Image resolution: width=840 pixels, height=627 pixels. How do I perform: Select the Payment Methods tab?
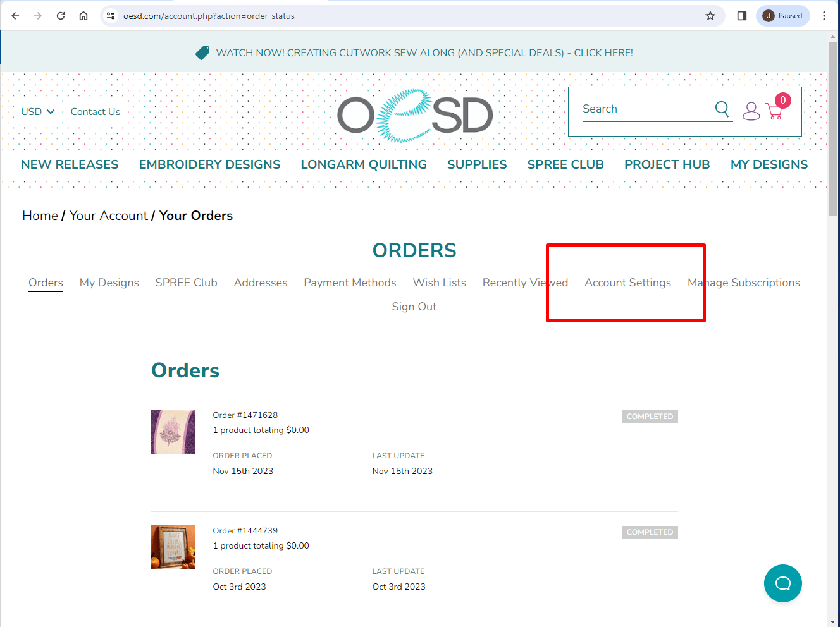[350, 283]
